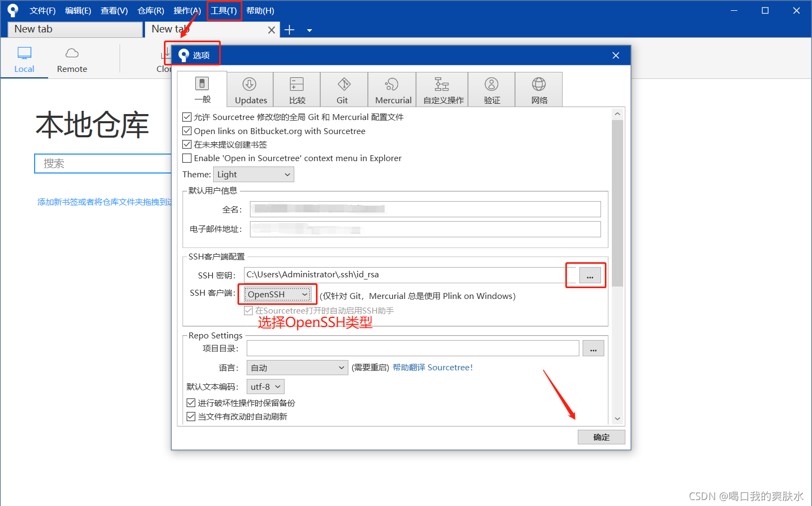Click 添加新书签或者将仓库文件夹拖拽 link
The width and height of the screenshot is (812, 506).
104,202
